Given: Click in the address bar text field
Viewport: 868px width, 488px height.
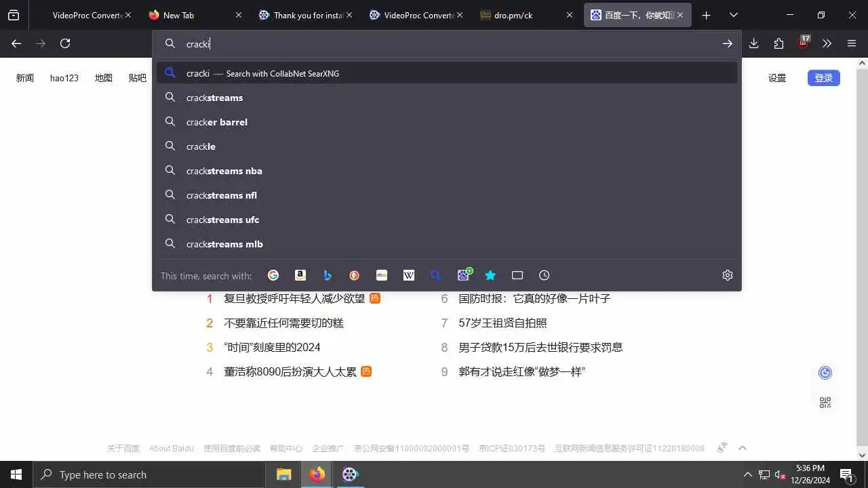Looking at the screenshot, I should (448, 43).
